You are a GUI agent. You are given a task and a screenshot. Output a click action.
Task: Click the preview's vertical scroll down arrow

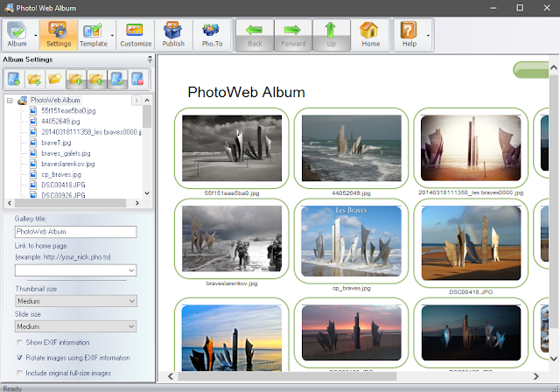click(x=554, y=359)
